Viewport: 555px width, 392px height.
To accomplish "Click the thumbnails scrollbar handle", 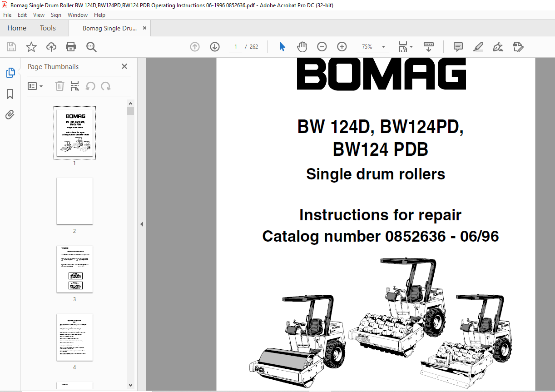I will [131, 111].
